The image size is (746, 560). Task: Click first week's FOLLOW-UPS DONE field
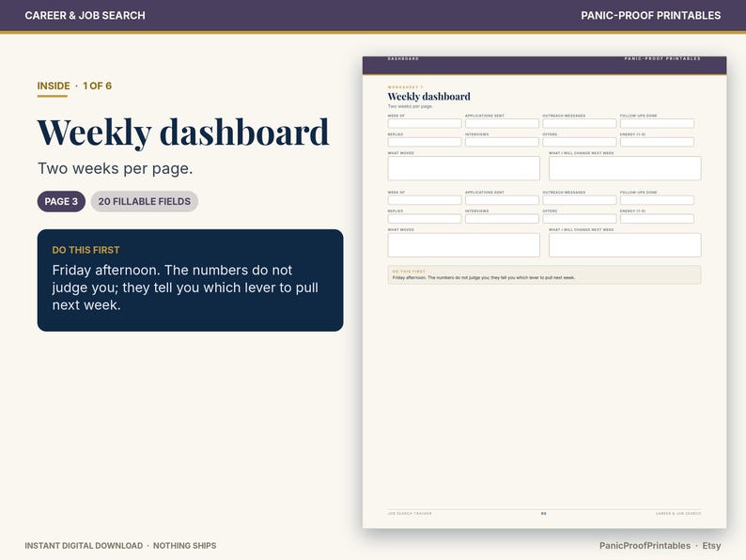pos(657,123)
